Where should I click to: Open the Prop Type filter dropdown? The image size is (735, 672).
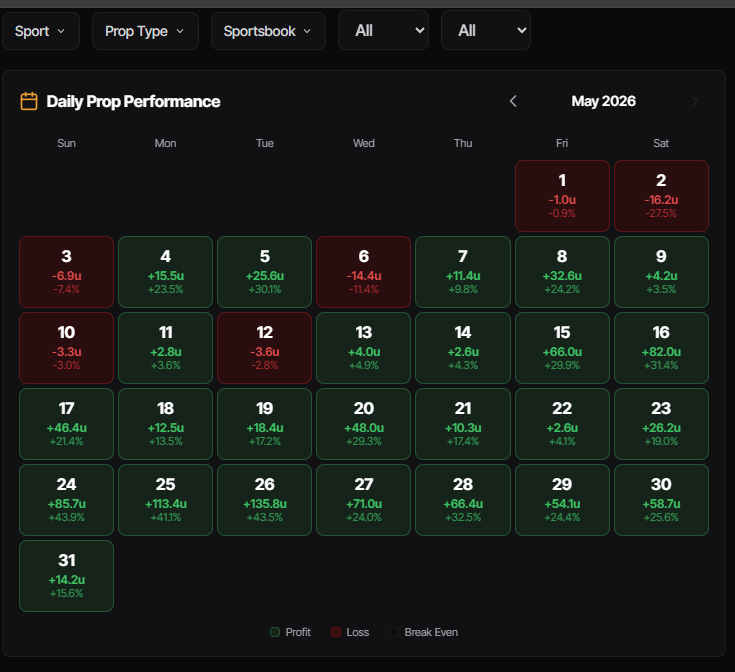(145, 31)
